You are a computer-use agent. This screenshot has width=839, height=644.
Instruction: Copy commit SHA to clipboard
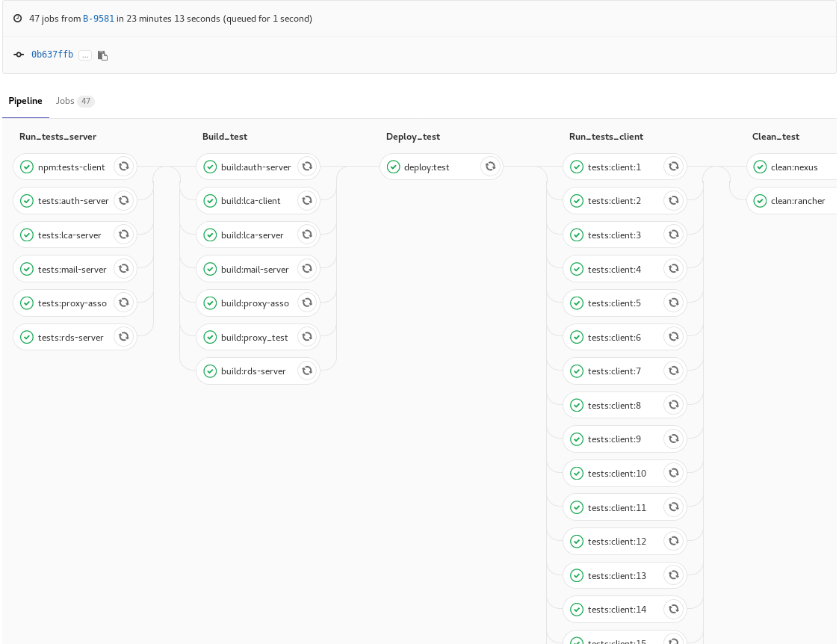[103, 55]
